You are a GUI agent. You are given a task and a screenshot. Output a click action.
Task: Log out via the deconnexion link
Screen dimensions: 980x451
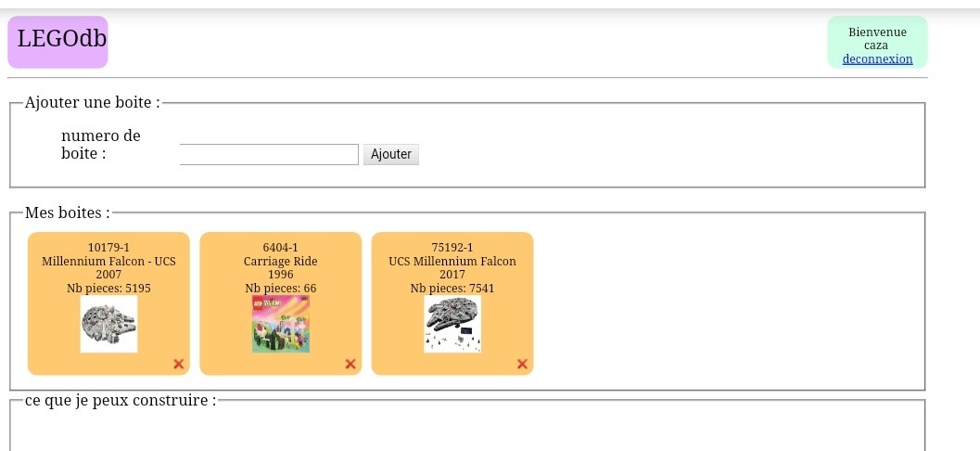877,59
